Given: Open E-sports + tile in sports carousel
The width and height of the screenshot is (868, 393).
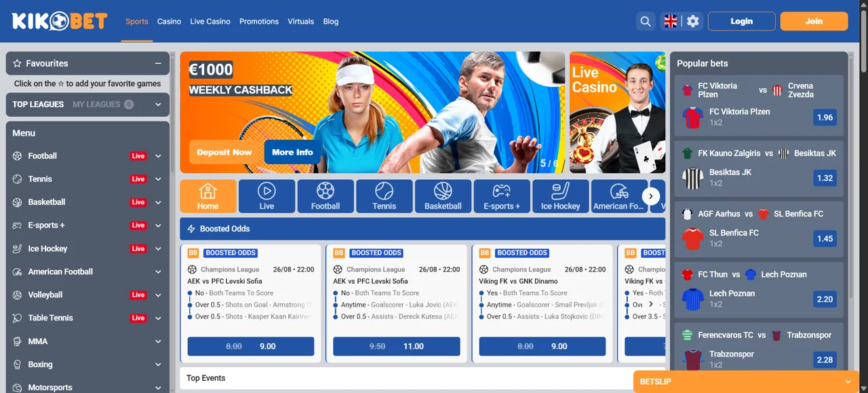Looking at the screenshot, I should click(x=502, y=196).
